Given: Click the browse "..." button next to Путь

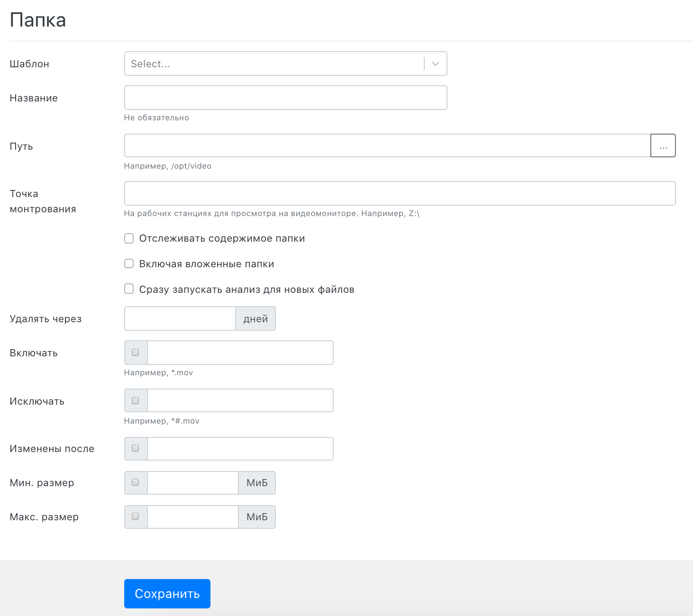Looking at the screenshot, I should [x=663, y=145].
